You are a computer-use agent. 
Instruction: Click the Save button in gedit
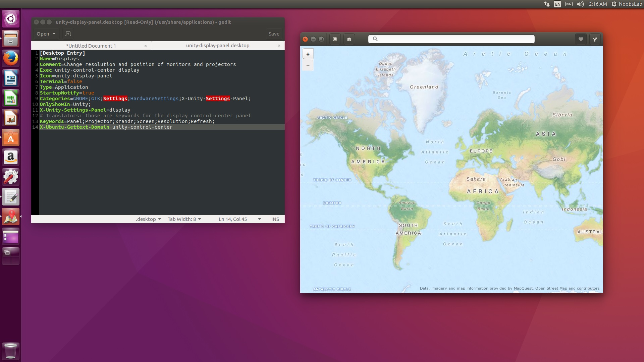[x=274, y=34]
